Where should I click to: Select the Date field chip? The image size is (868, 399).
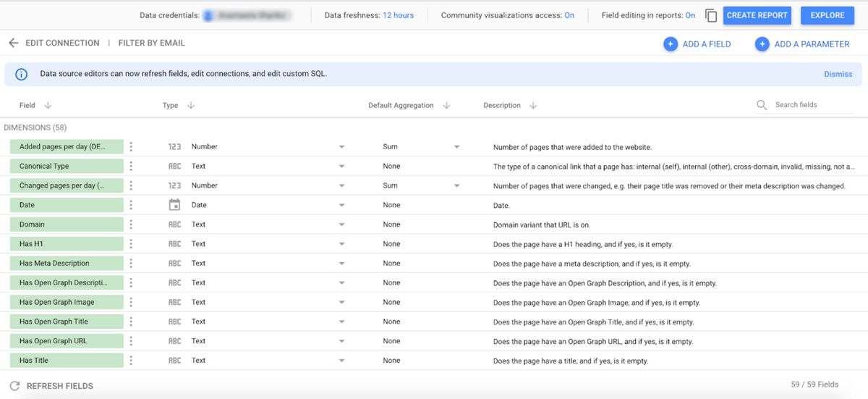[67, 205]
